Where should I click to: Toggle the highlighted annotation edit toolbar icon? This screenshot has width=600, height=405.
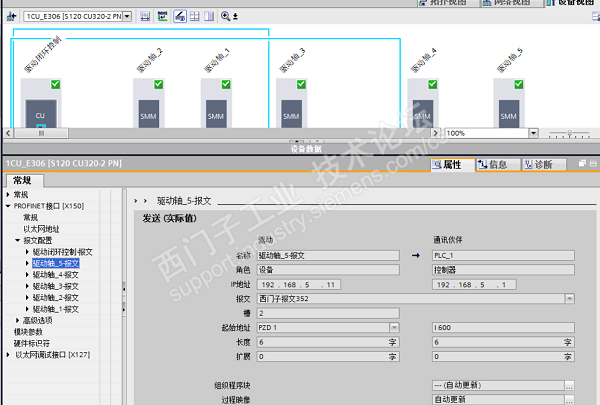pyautogui.click(x=180, y=16)
